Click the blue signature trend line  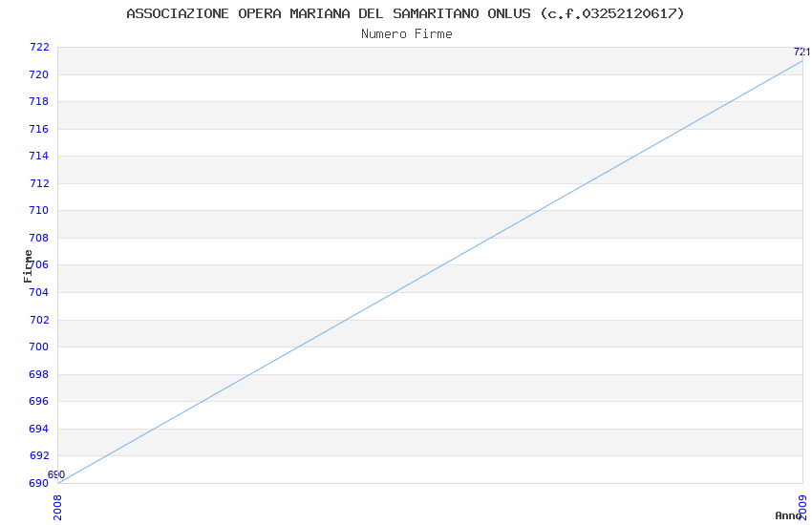click(x=430, y=272)
